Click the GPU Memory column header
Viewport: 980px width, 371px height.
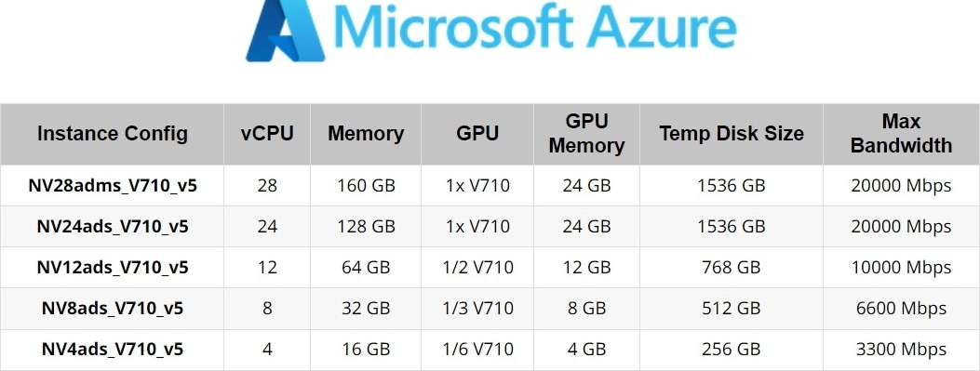coord(586,134)
